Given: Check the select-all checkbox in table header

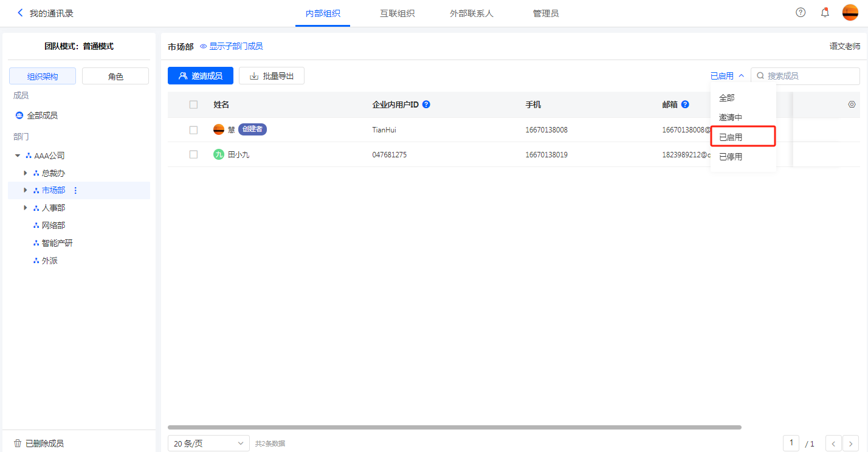Looking at the screenshot, I should [193, 104].
